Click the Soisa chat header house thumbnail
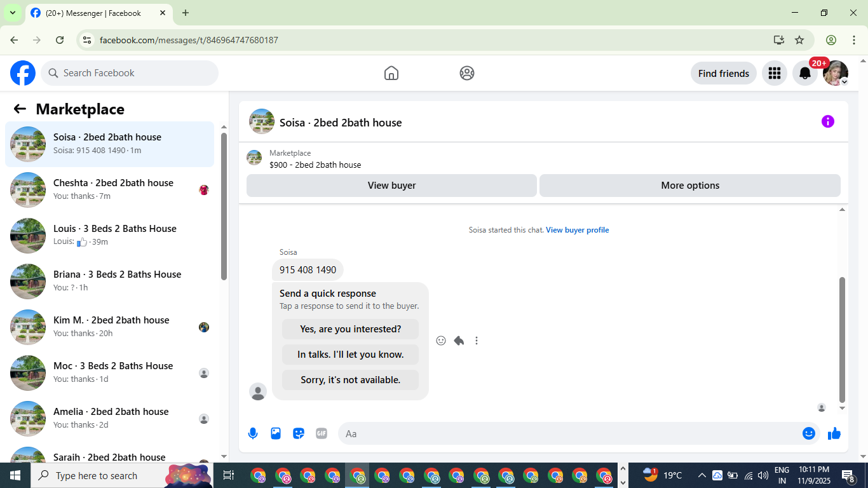Image resolution: width=868 pixels, height=488 pixels. [262, 121]
